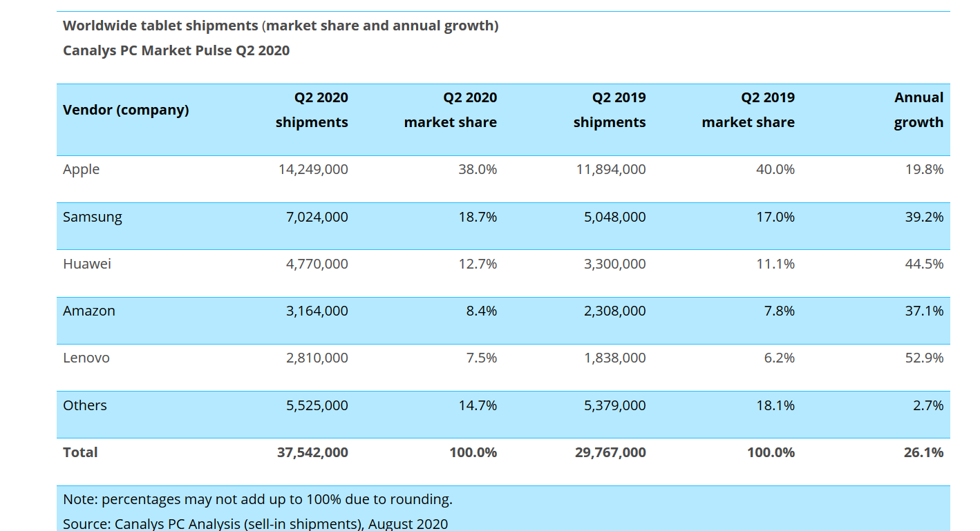Screen dimensions: 980x531
Task: Click Amazon's 37.1% annual growth cell
Action: [925, 311]
